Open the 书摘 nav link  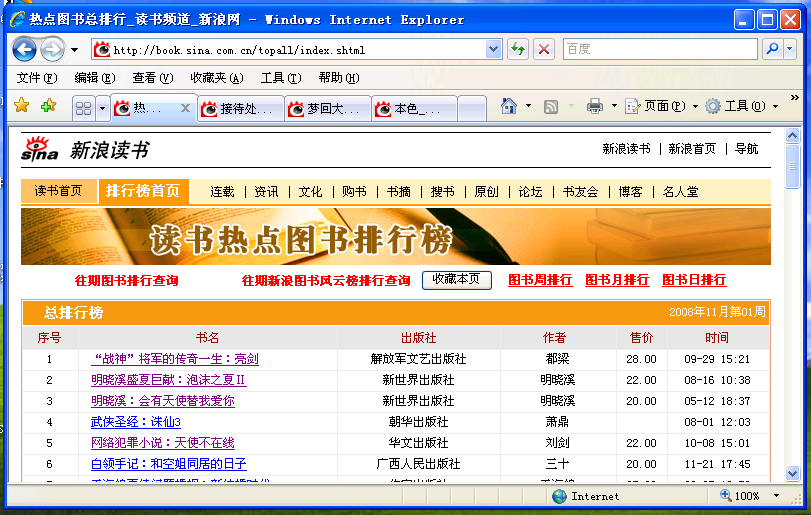399,192
